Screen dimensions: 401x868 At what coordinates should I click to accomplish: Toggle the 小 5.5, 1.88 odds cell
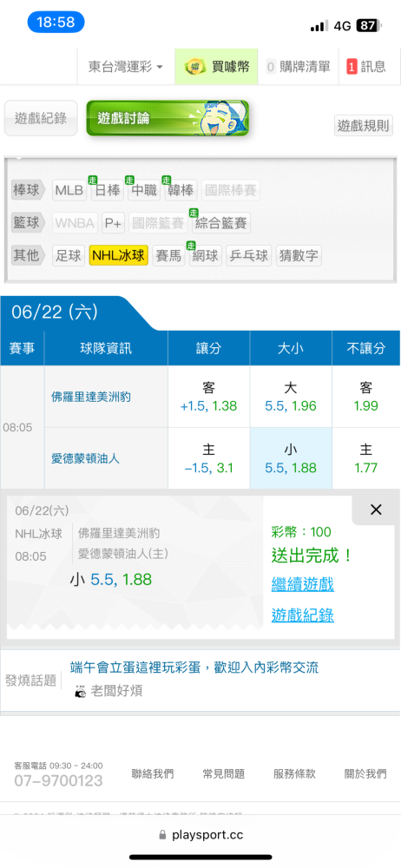click(x=291, y=458)
